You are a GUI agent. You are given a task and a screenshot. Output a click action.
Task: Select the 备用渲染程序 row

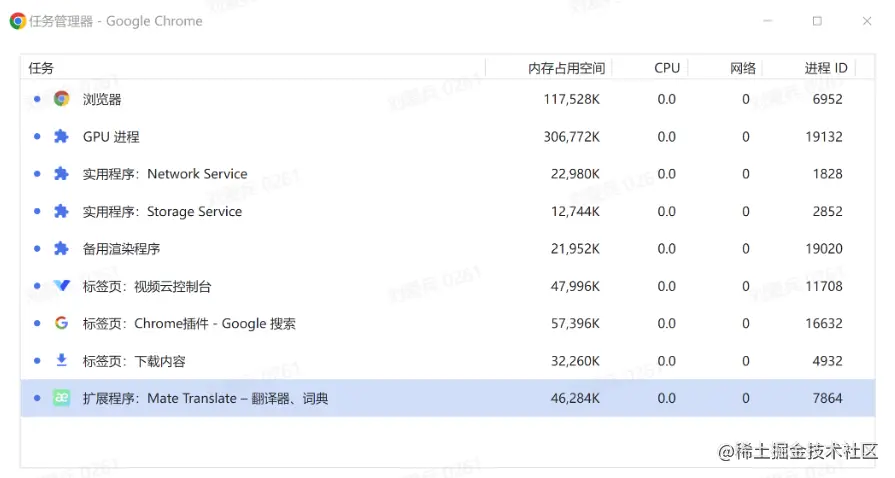click(448, 248)
